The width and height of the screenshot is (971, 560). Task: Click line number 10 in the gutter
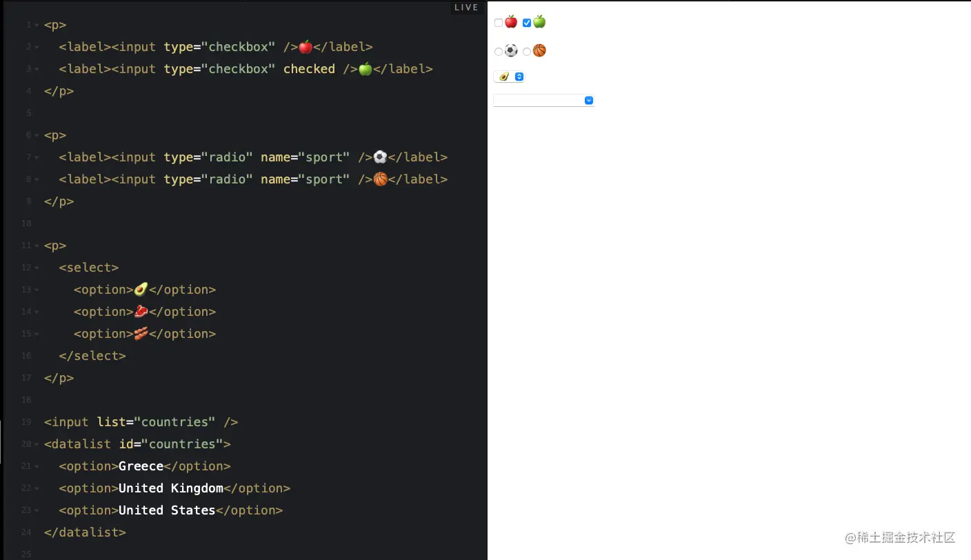[x=26, y=223]
